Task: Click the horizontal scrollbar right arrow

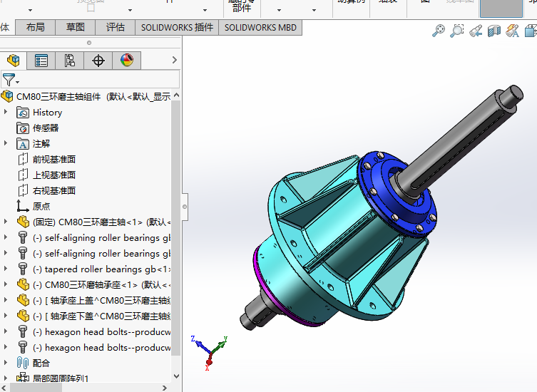Action: pyautogui.click(x=165, y=388)
